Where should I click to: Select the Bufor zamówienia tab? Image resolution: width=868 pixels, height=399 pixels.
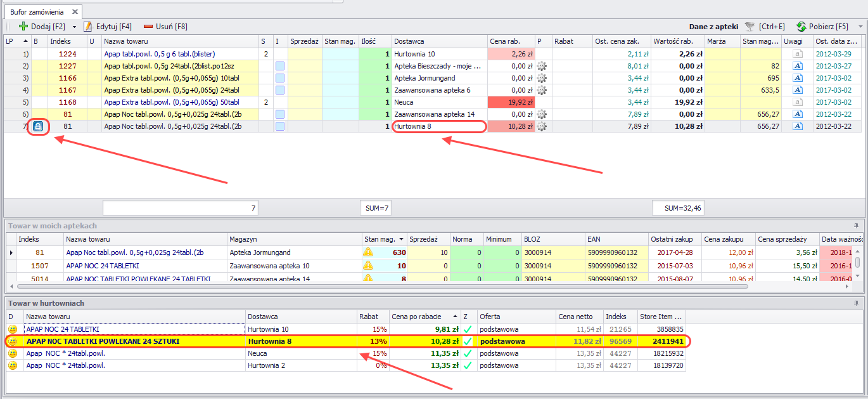(x=37, y=12)
